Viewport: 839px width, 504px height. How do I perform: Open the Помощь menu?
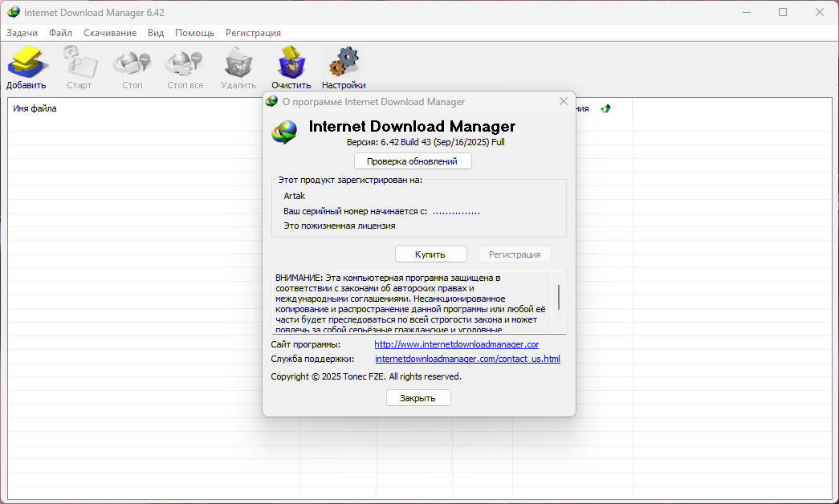click(x=195, y=33)
